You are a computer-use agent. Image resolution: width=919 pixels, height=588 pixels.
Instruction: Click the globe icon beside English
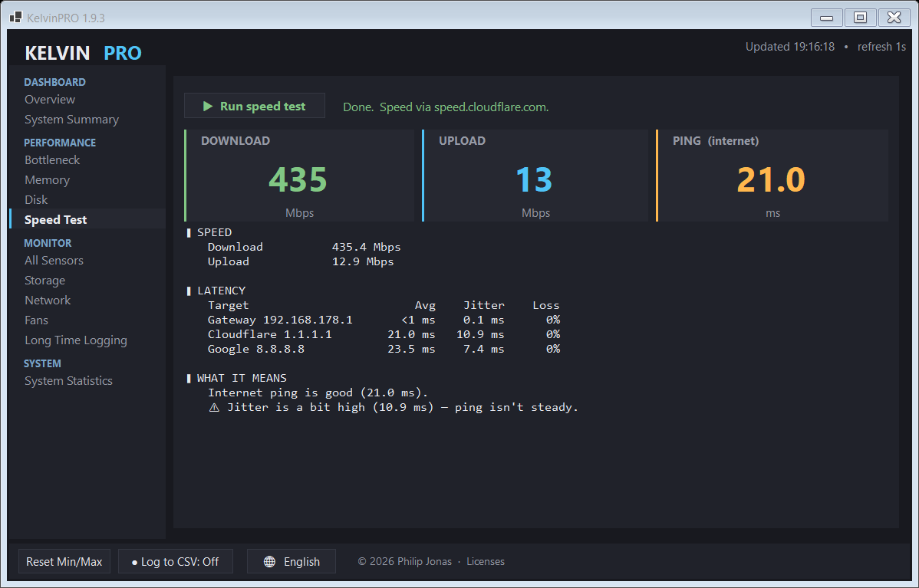pos(269,562)
